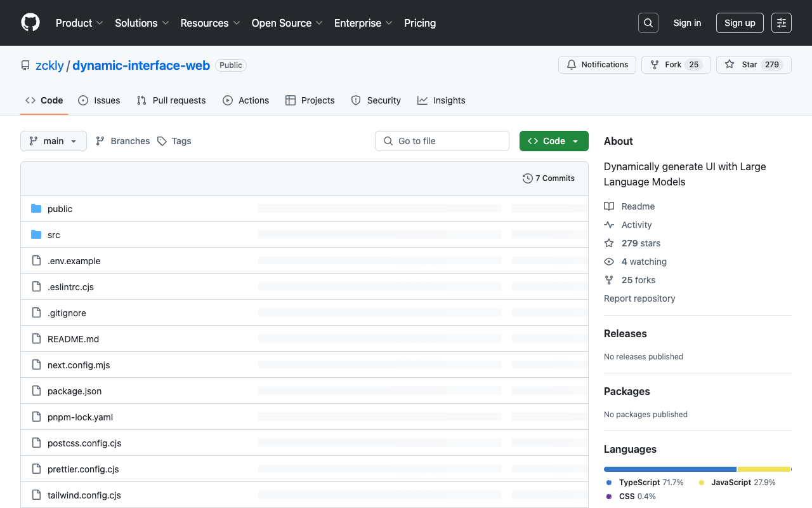Click the Go to file search field
This screenshot has width=812, height=508.
coord(442,141)
